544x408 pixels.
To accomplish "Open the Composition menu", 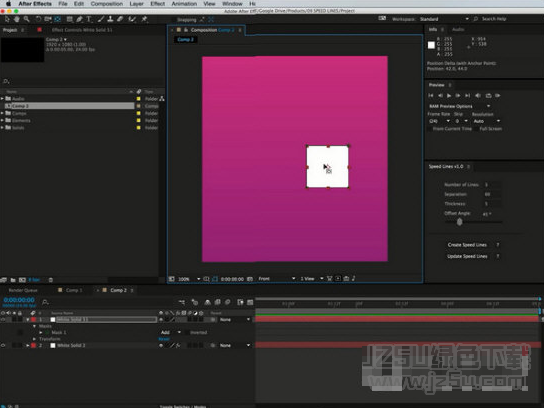I will pyautogui.click(x=107, y=4).
